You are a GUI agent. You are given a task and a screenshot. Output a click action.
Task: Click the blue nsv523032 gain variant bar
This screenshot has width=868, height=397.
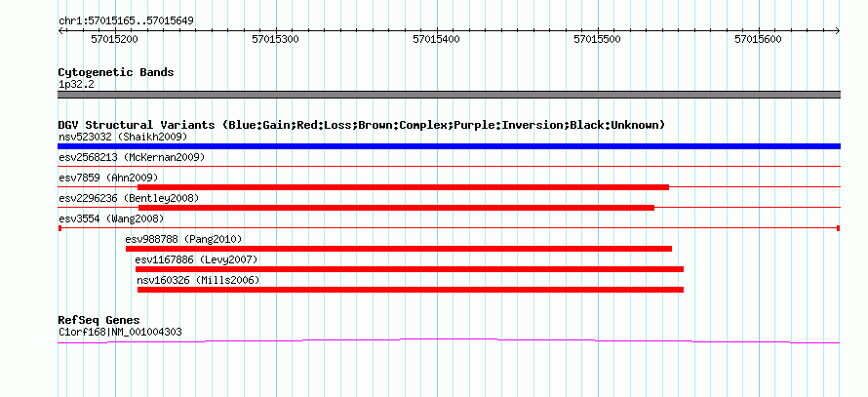pos(449,146)
